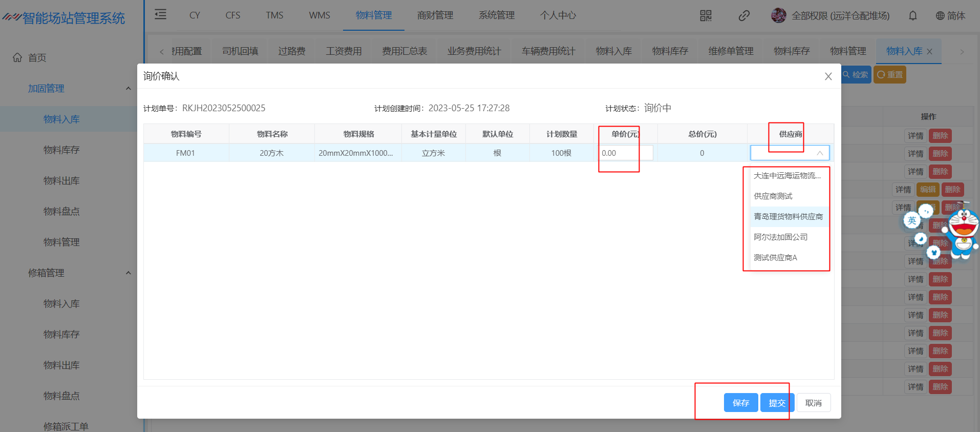
Task: Open the notification bell icon
Action: 912,16
